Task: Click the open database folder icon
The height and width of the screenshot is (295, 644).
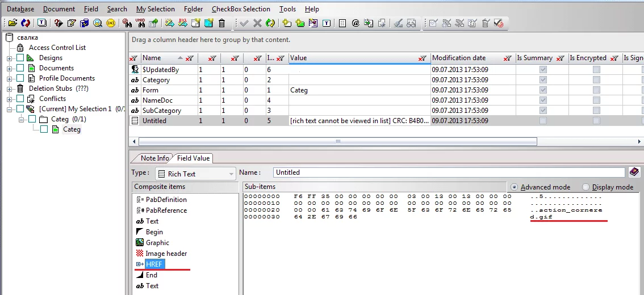Action: (x=12, y=23)
